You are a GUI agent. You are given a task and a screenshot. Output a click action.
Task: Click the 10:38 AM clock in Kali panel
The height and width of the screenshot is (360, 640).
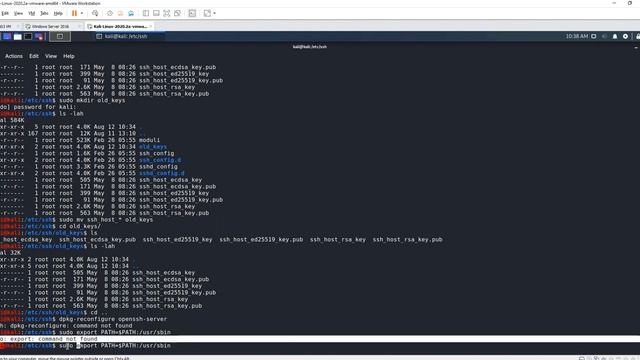pos(577,36)
